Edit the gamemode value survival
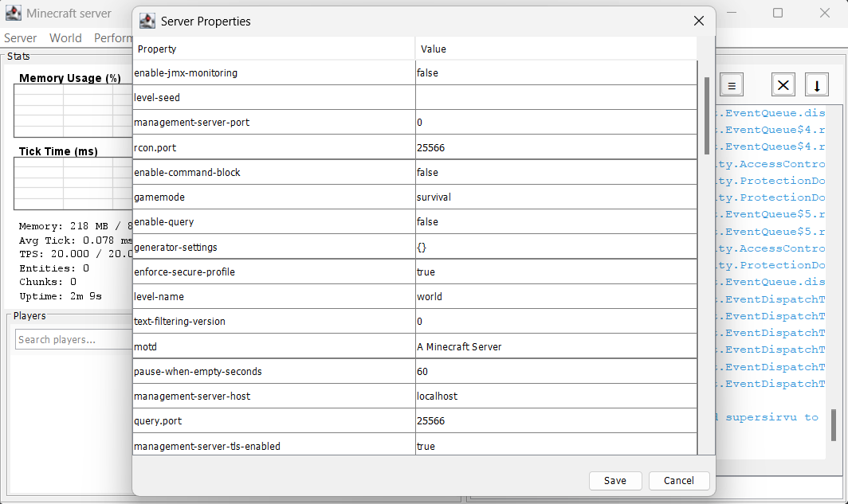The width and height of the screenshot is (848, 504). click(556, 197)
